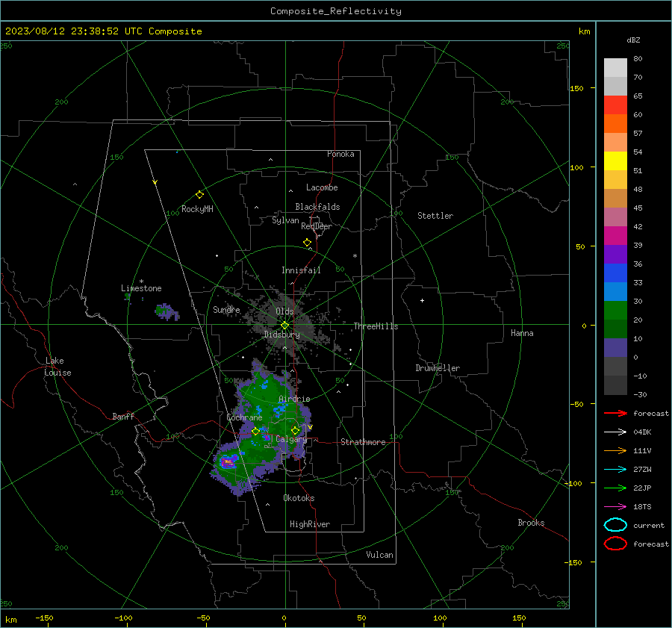This screenshot has height=628, width=672.
Task: Click the slate purple 10-0 dBZ swatch
Action: 615,348
